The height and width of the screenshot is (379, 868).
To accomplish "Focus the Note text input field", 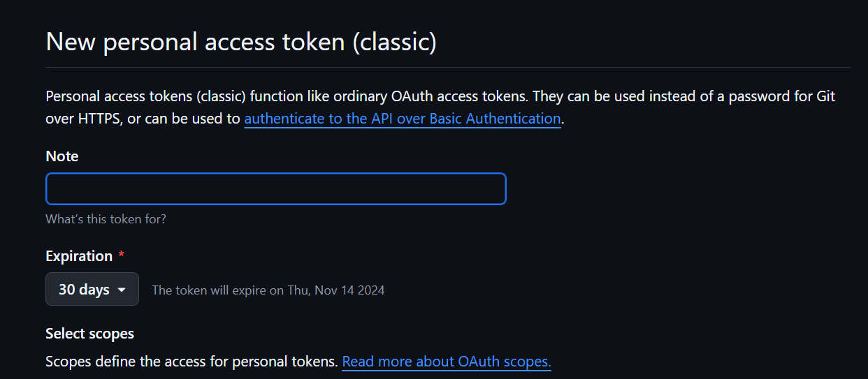I will 275,189.
